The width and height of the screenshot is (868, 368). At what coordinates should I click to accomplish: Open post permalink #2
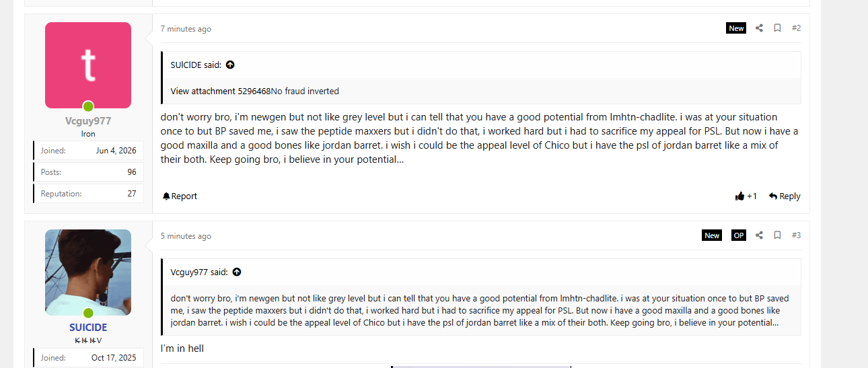(x=796, y=28)
